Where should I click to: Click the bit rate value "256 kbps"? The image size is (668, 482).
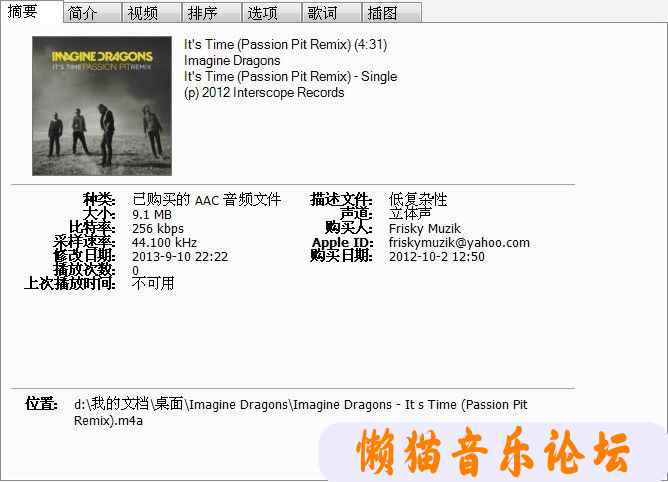[158, 229]
